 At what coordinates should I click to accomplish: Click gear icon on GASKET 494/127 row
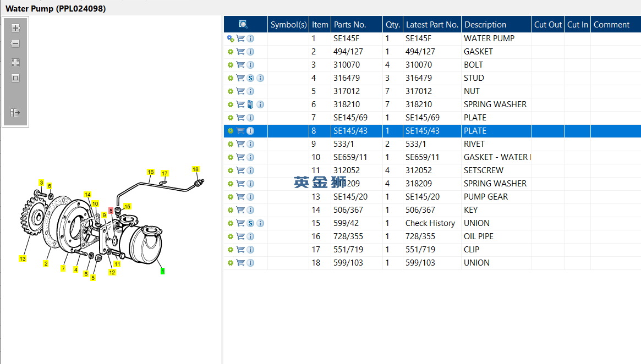[231, 52]
